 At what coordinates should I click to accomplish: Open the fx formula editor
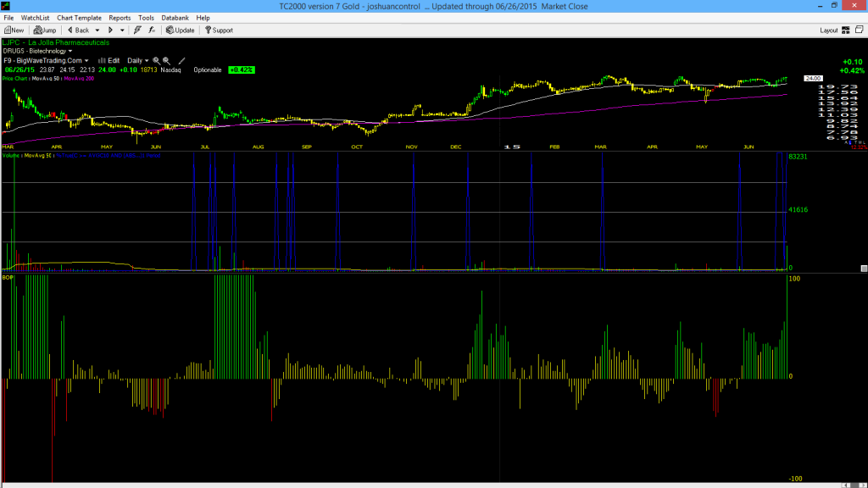pyautogui.click(x=152, y=30)
